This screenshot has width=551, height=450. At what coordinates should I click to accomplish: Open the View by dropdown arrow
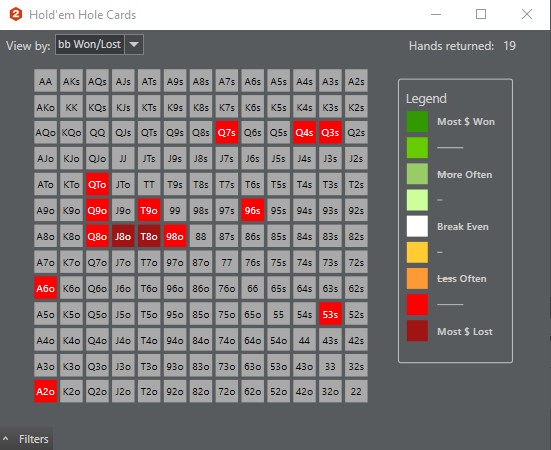point(134,45)
